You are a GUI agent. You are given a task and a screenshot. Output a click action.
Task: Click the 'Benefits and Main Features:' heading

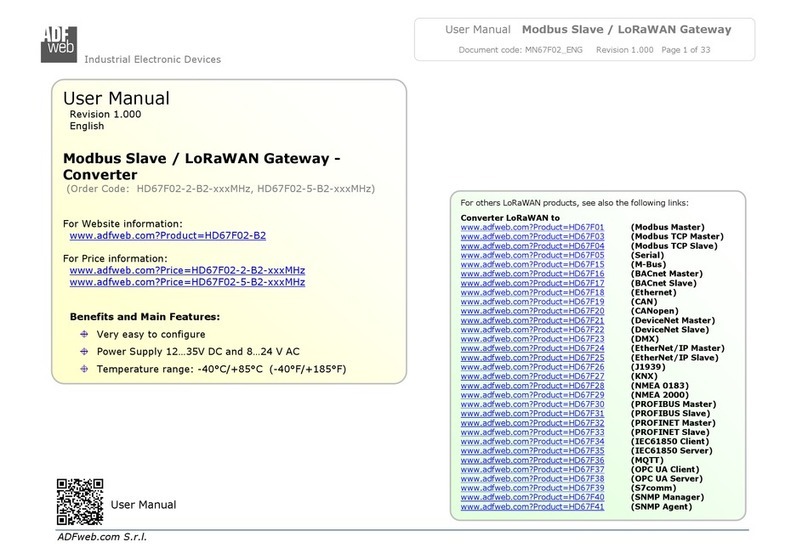145,317
